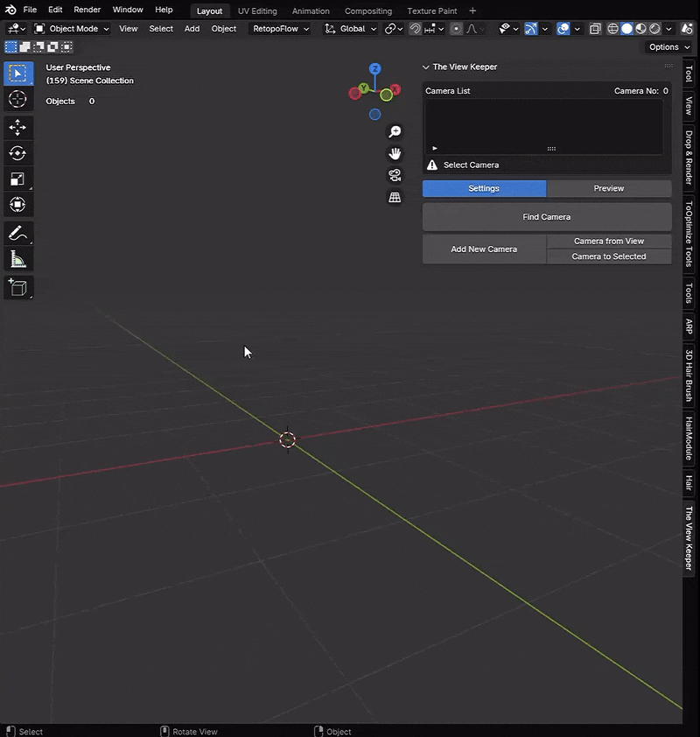Open the File menu
700x737 pixels.
(30, 10)
